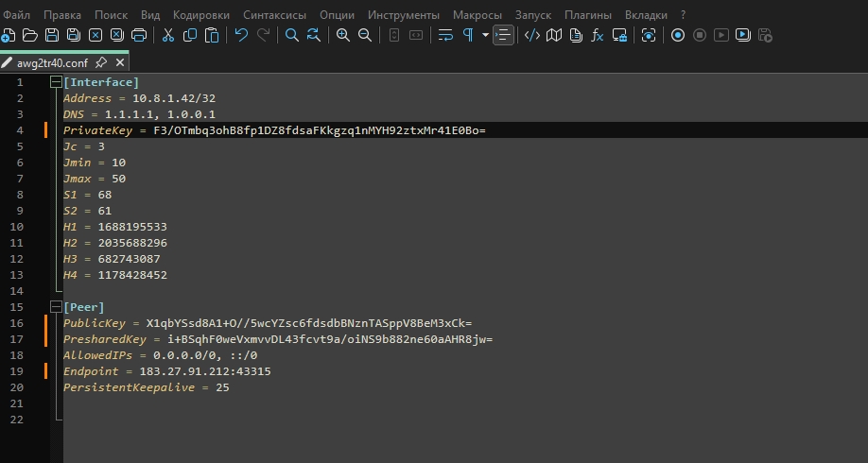Create a new file with toolbar icon
The height and width of the screenshot is (463, 868).
pos(9,36)
